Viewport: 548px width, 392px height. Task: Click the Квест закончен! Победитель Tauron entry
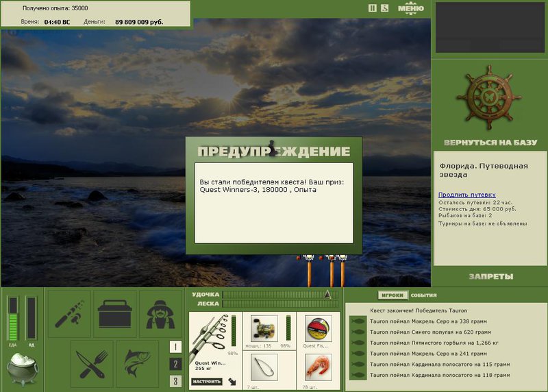coord(419,310)
